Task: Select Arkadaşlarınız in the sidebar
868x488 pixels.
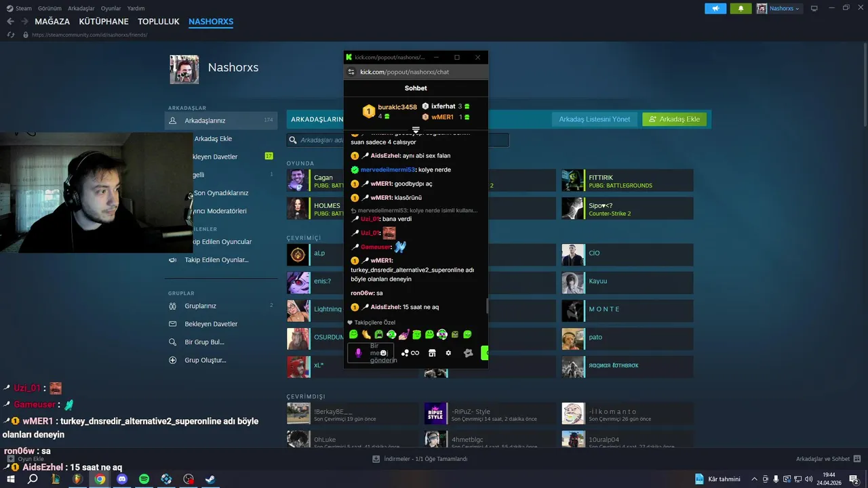Action: (221, 121)
